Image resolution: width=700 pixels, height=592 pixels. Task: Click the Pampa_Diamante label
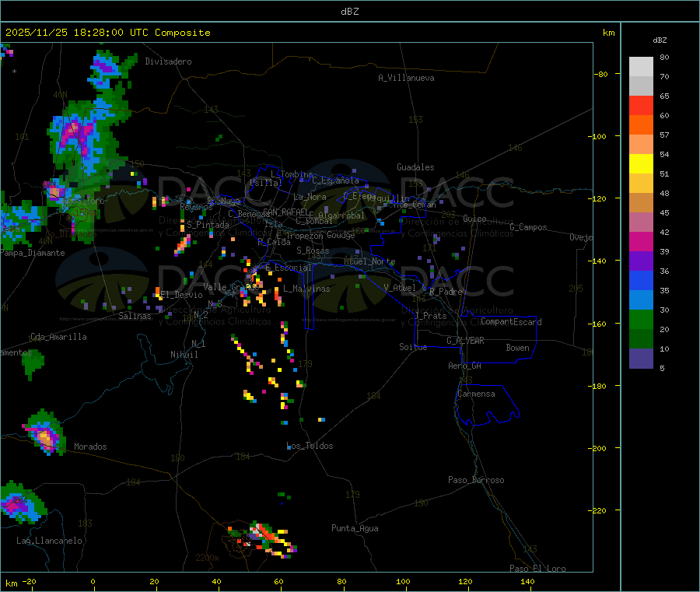[33, 253]
